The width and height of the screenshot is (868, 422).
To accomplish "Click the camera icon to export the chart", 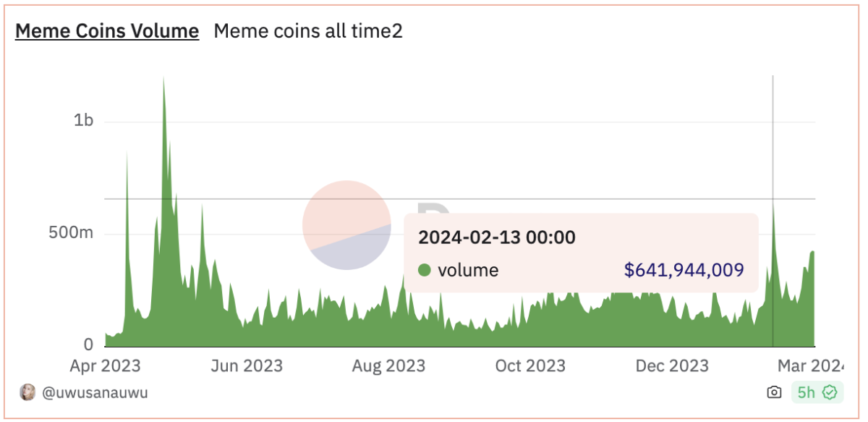I will (774, 392).
